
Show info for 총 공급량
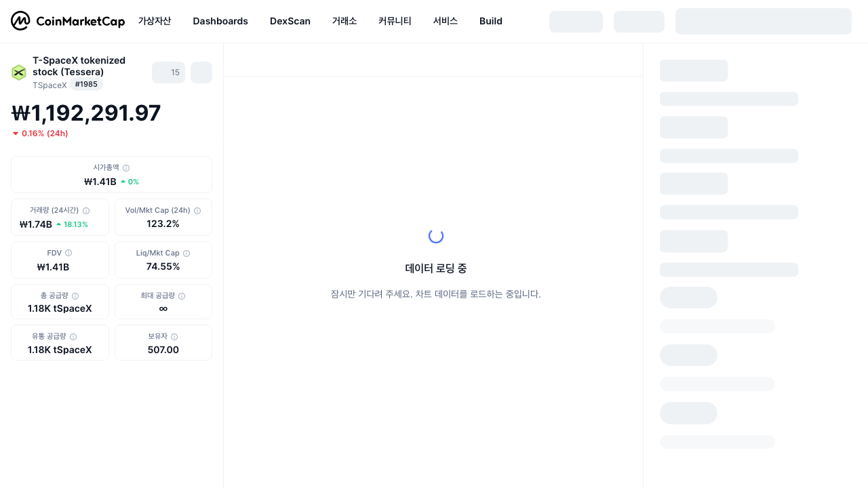coord(75,296)
